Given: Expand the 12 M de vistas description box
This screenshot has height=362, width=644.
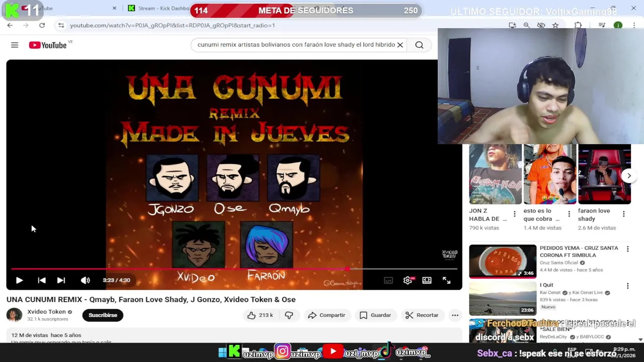Looking at the screenshot, I should click(x=234, y=336).
